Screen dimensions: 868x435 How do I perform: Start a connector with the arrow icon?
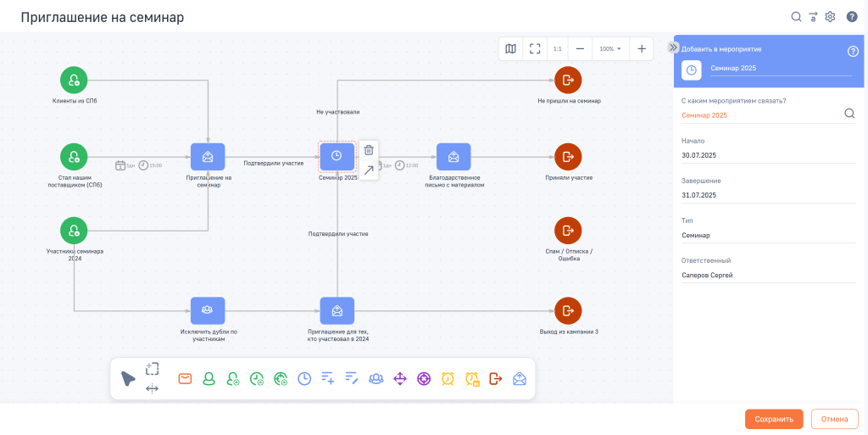click(369, 170)
